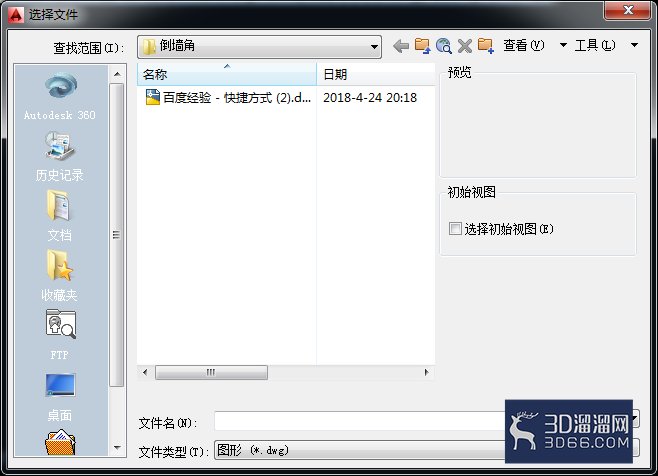Screen dimensions: 658x476
Task: Click the file list horizontal scrollbar thumb
Action: (x=211, y=372)
